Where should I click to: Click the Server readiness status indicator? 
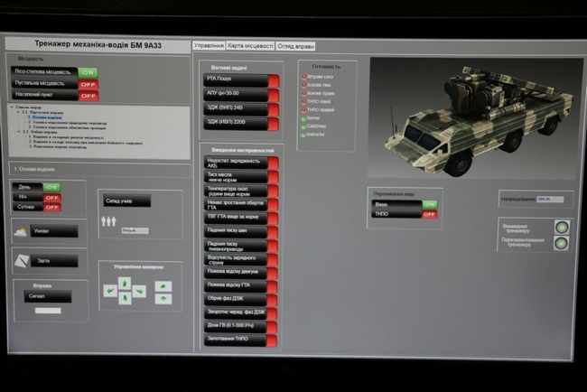pyautogui.click(x=304, y=117)
